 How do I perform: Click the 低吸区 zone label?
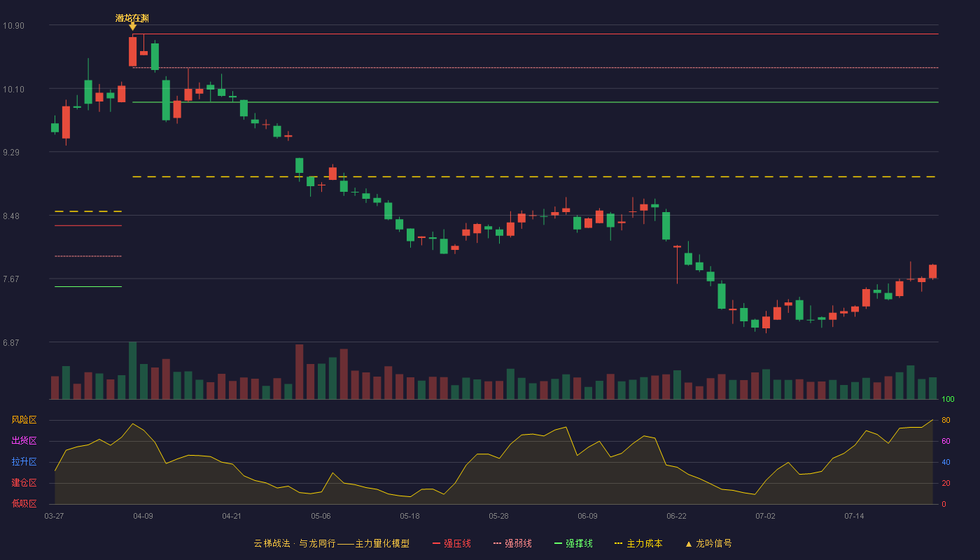pyautogui.click(x=24, y=503)
